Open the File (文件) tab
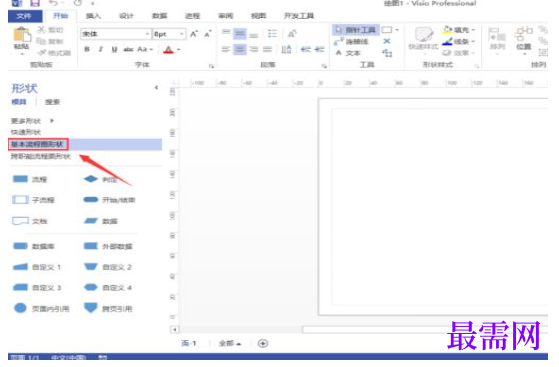 pos(25,16)
